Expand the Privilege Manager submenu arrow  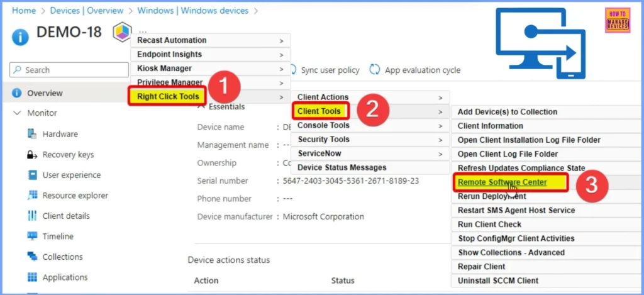click(281, 83)
